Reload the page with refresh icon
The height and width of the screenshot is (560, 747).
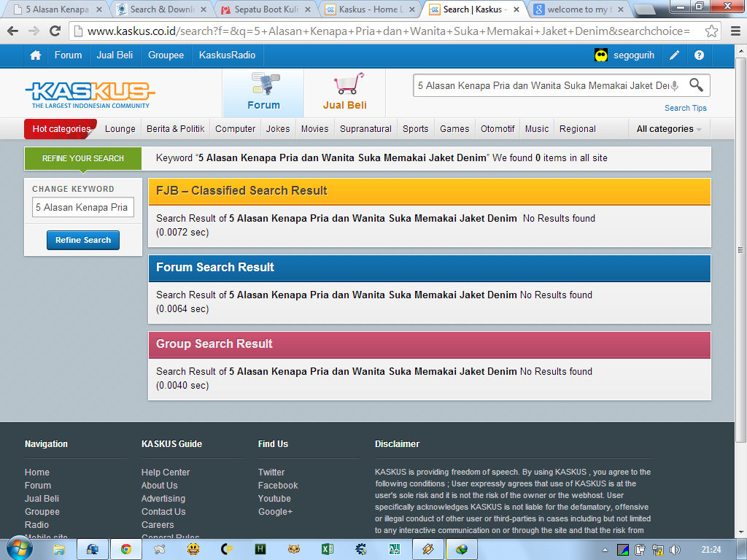tap(55, 31)
